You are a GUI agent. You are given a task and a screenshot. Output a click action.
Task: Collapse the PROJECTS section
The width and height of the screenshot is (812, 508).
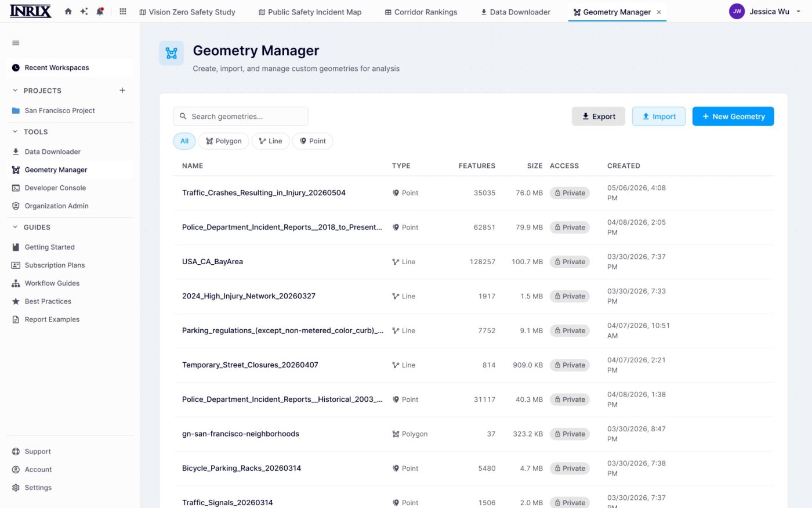[x=15, y=91]
